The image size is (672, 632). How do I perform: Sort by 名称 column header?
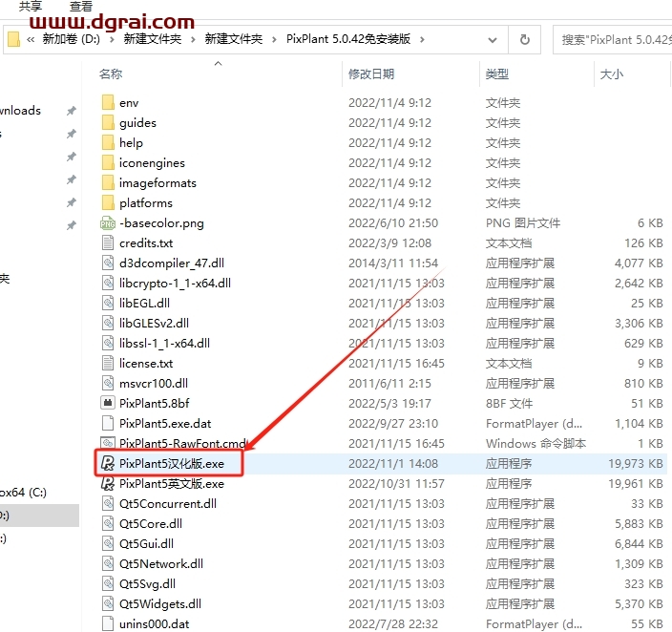point(111,74)
